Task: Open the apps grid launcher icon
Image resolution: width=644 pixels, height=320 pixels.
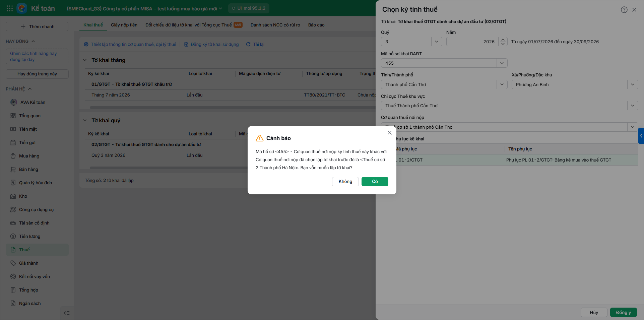Action: click(x=10, y=8)
